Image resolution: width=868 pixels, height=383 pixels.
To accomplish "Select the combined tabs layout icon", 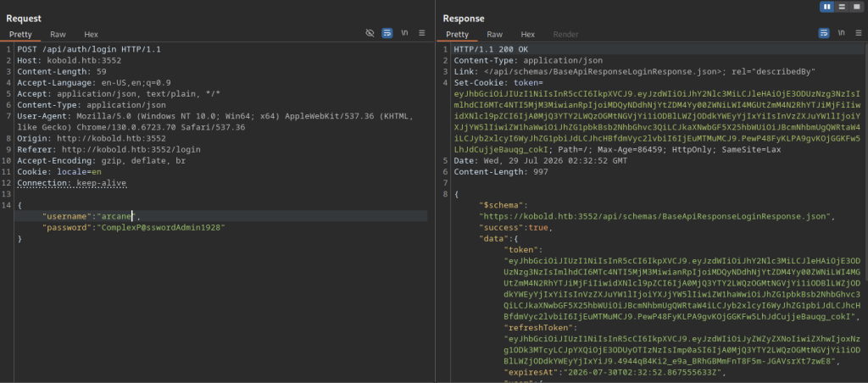I will (x=856, y=7).
